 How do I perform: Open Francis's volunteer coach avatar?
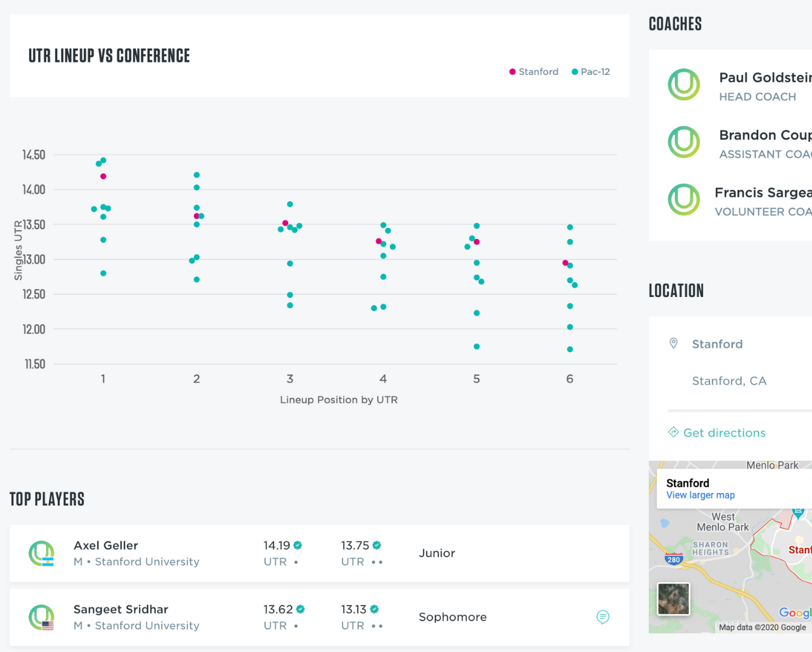click(684, 199)
